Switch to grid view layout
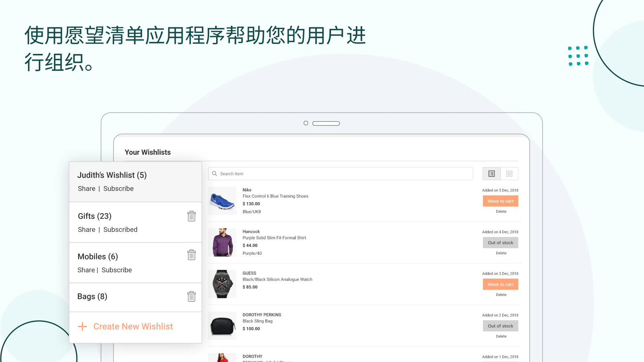 click(x=509, y=174)
